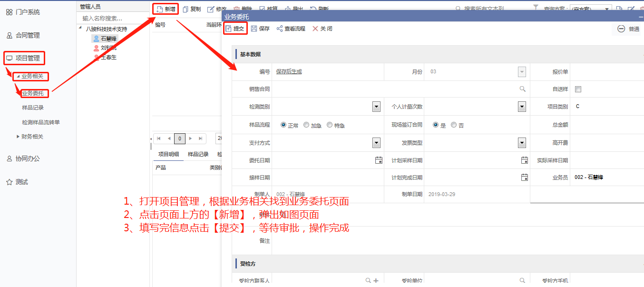644x287 pixels.
Task: Click the 提交 submit button
Action: [235, 29]
